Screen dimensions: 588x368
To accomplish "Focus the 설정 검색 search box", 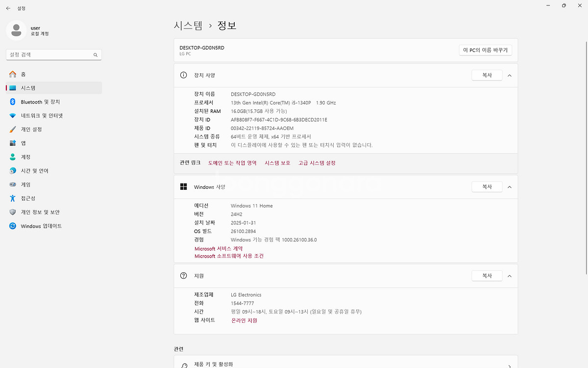I will pos(54,55).
